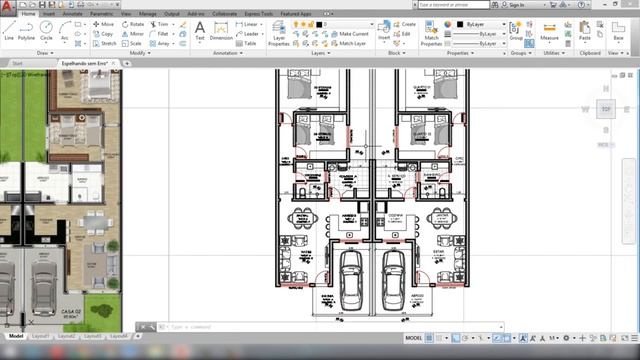Toggle polar tracking in status bar
The width and height of the screenshot is (640, 360).
tap(465, 338)
